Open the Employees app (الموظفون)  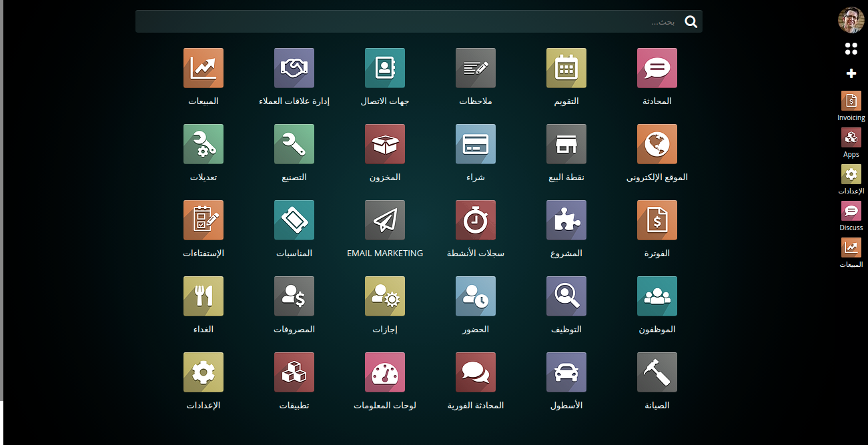point(657,296)
